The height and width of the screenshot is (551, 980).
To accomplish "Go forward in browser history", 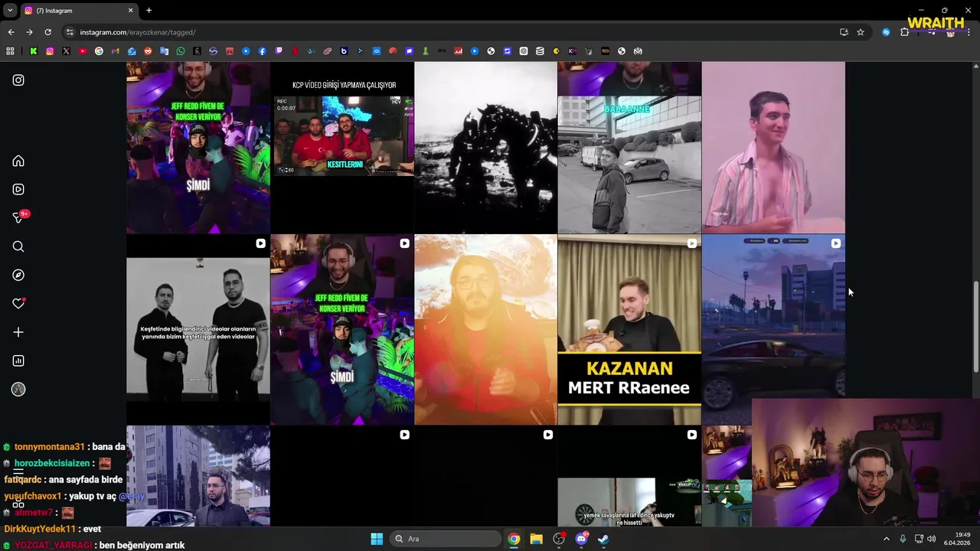I will pyautogui.click(x=29, y=32).
